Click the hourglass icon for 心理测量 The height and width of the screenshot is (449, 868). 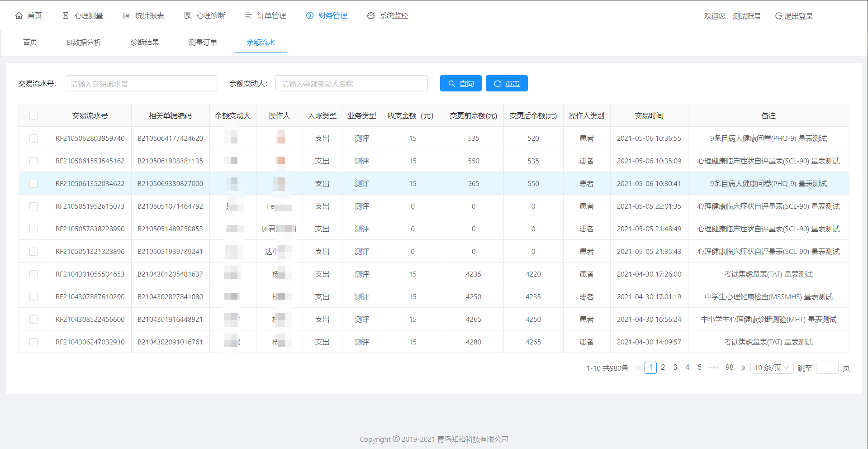click(66, 16)
